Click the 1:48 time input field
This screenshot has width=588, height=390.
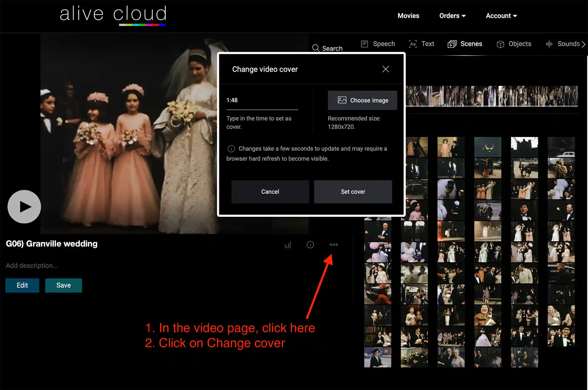coord(262,101)
